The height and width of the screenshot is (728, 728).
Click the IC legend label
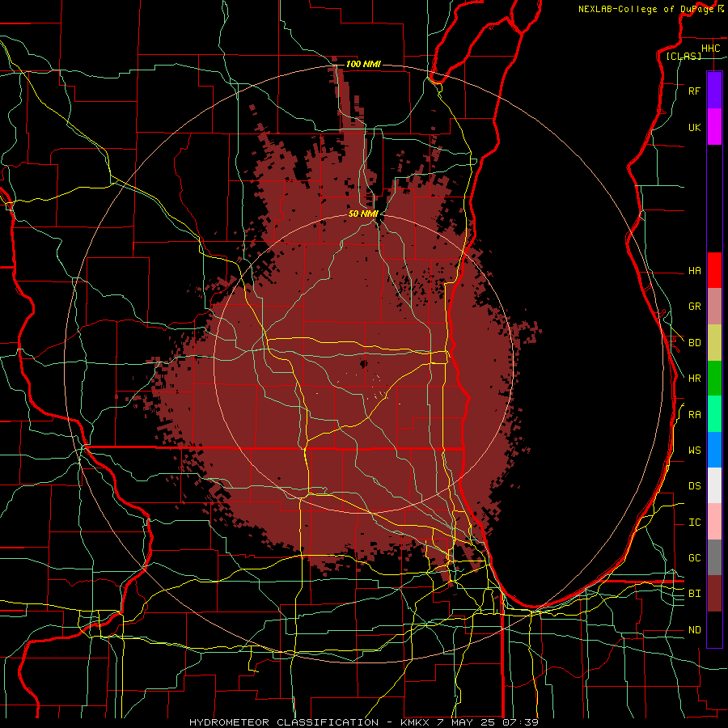tap(694, 523)
